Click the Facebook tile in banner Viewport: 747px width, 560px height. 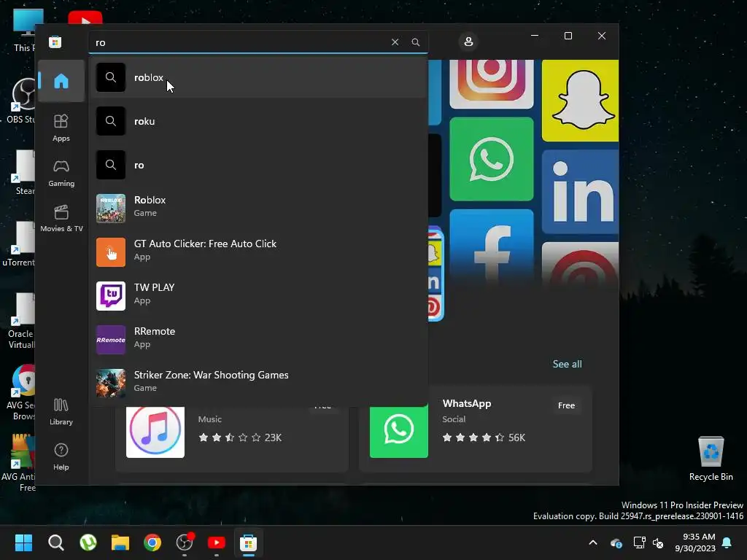click(x=491, y=248)
